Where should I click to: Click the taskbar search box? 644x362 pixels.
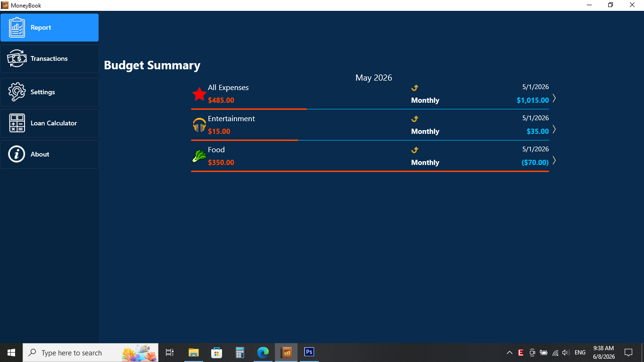pos(91,353)
